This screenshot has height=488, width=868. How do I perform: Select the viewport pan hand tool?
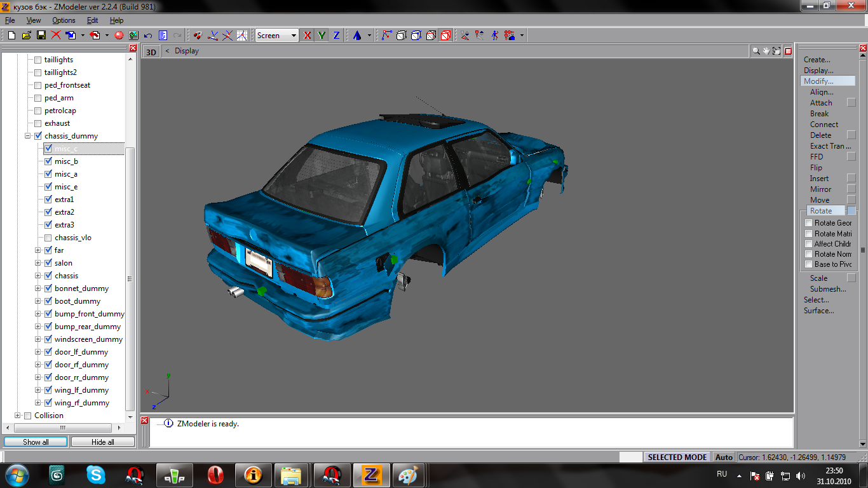[766, 51]
